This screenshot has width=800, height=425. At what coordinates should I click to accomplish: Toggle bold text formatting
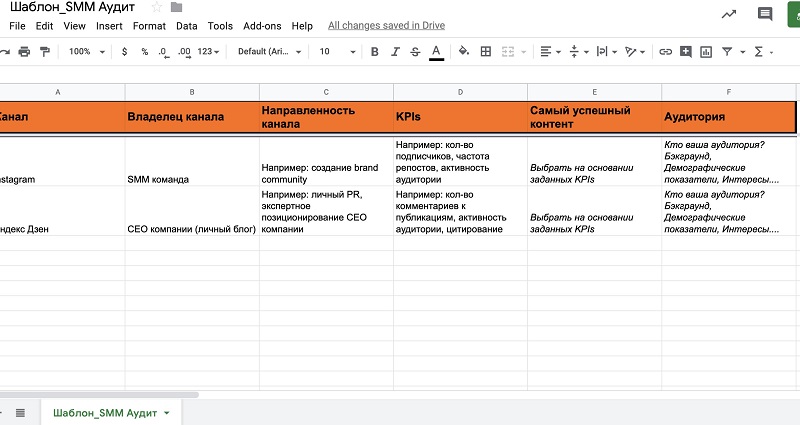[x=374, y=51]
